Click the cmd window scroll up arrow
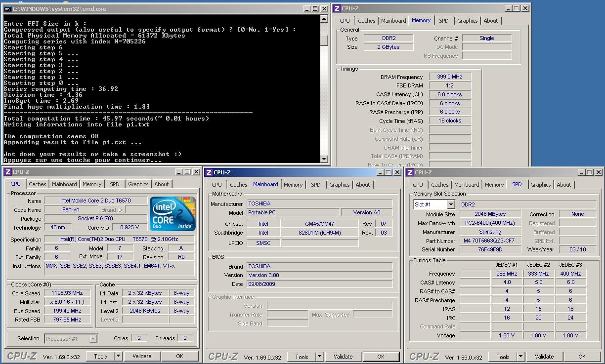Screen dimensions: 605x364 point(324,19)
